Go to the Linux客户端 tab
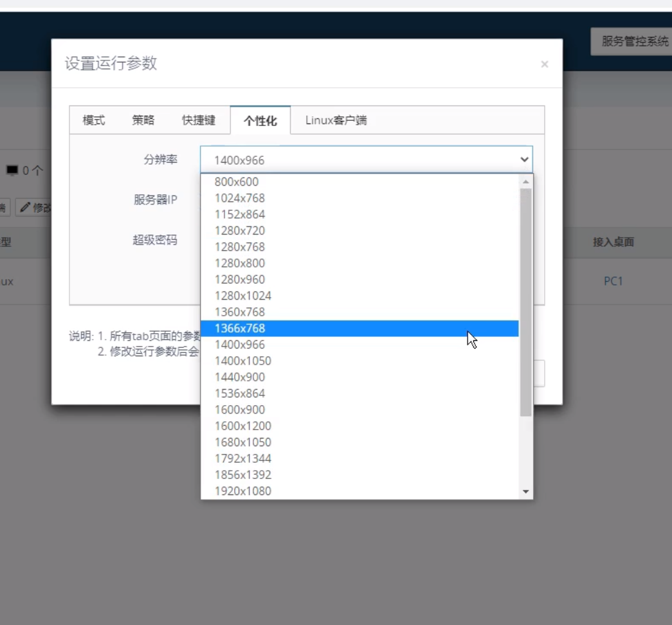 pos(336,120)
